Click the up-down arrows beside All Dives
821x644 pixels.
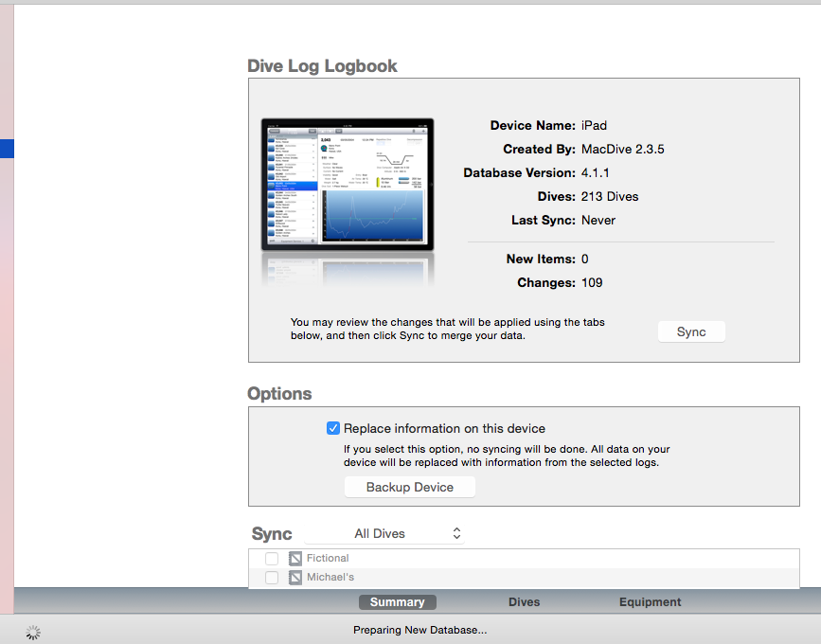pos(456,534)
